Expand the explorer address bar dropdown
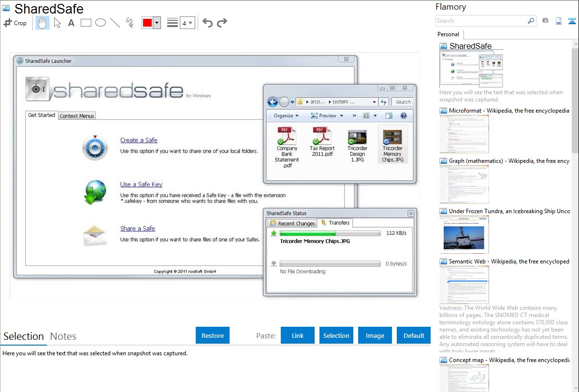Image resolution: width=579 pixels, height=392 pixels. [x=374, y=102]
